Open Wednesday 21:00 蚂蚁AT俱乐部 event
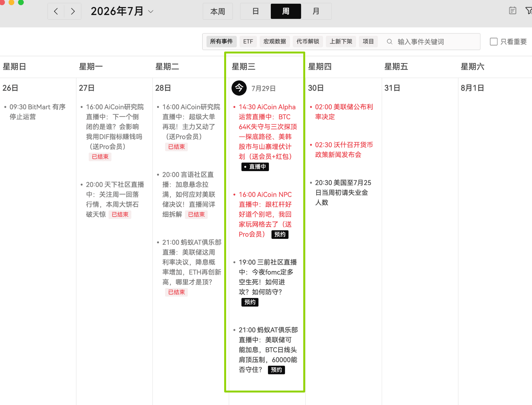532x405 pixels. click(268, 350)
